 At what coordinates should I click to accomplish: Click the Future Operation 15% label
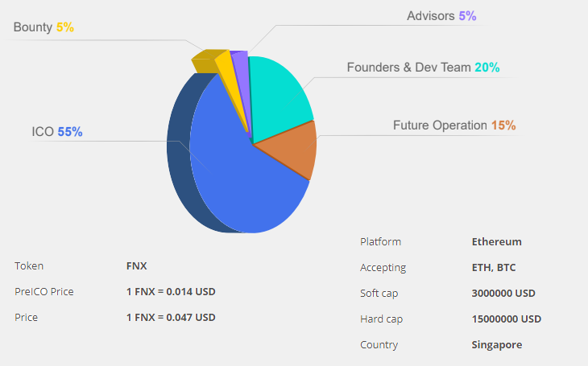click(454, 125)
